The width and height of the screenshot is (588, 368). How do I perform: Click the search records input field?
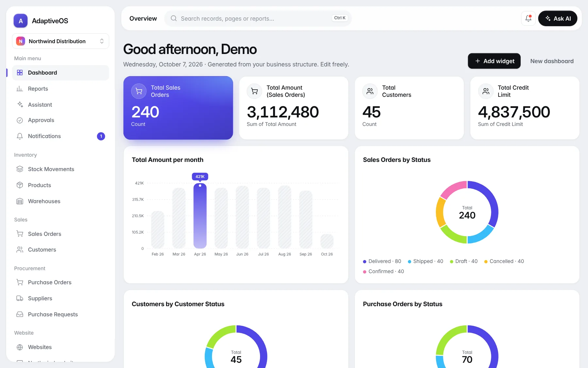click(x=258, y=18)
